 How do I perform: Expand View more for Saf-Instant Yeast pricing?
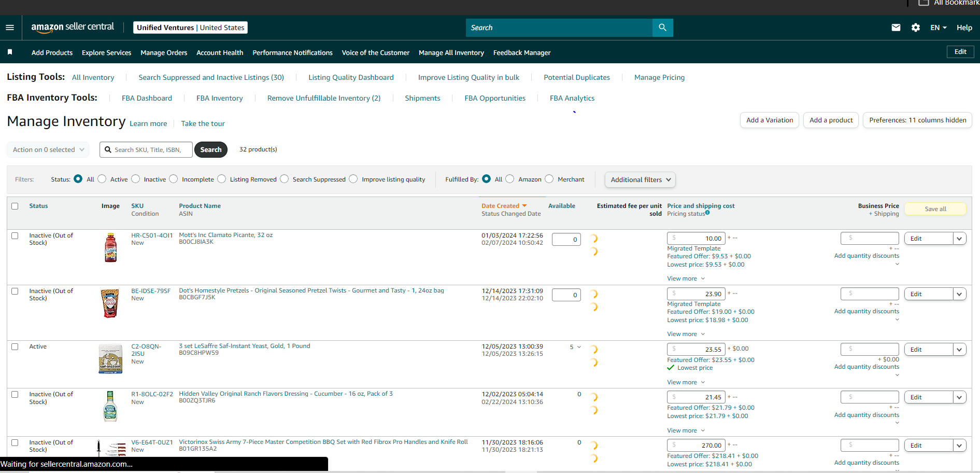686,382
